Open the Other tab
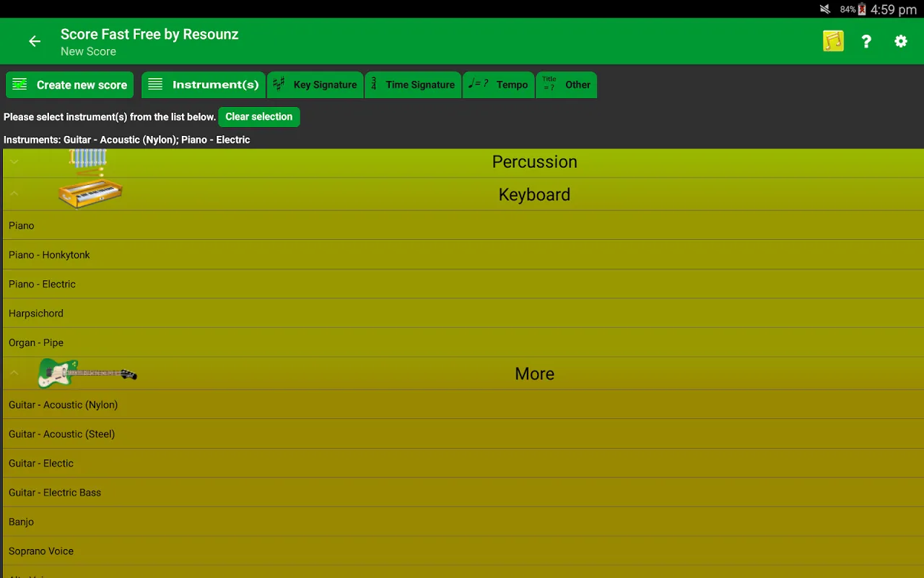 567,85
